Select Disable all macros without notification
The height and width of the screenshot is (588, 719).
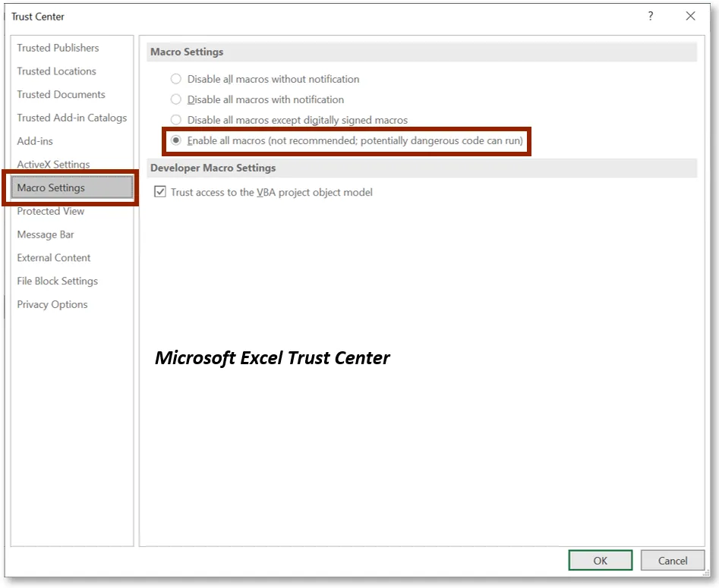click(176, 79)
